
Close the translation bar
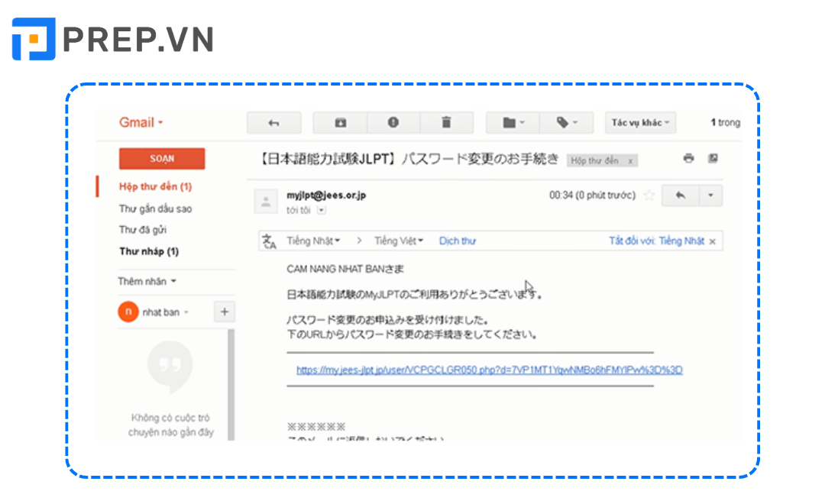click(713, 241)
